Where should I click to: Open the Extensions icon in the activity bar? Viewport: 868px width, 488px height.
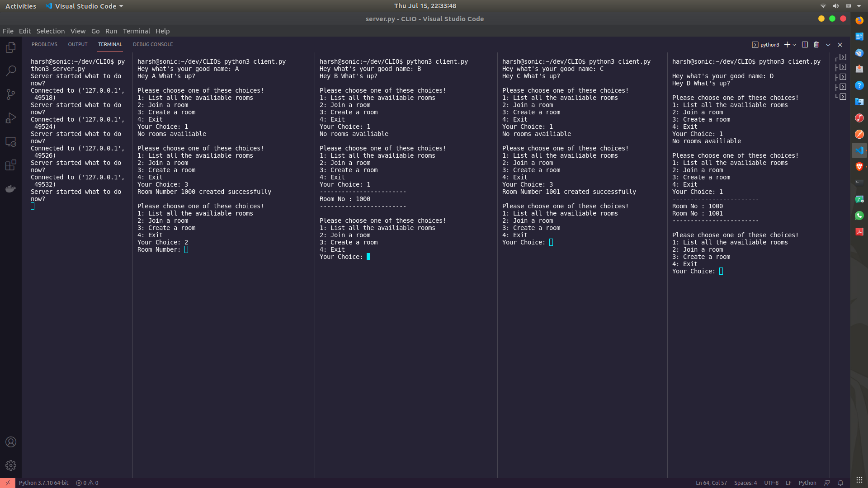coord(10,165)
